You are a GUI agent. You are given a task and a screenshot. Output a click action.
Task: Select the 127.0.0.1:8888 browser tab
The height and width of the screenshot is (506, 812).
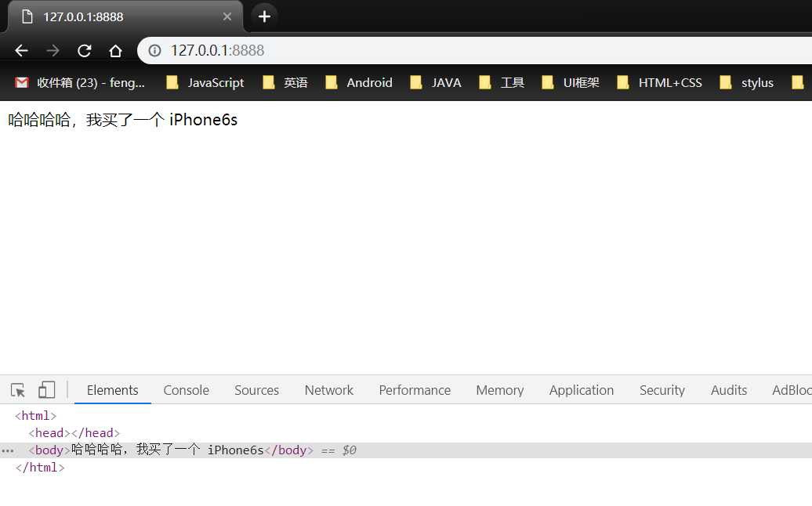[x=125, y=16]
